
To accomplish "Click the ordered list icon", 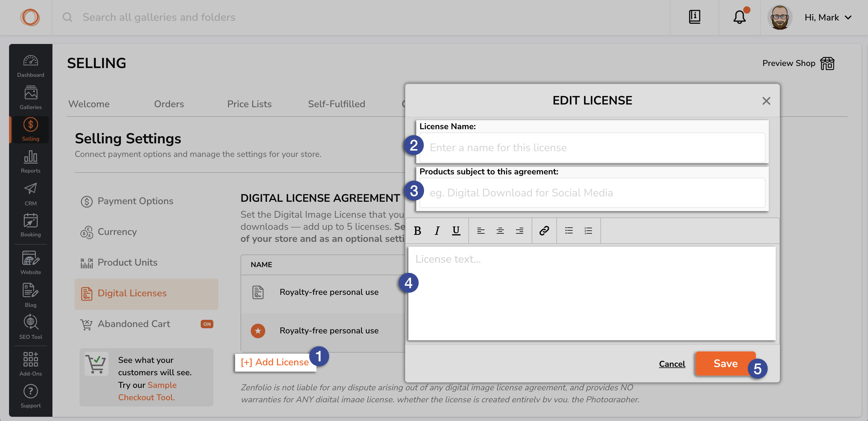I will (588, 229).
